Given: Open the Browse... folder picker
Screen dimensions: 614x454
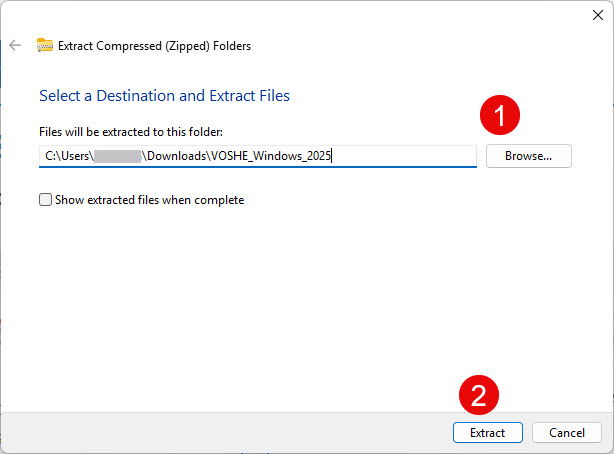Looking at the screenshot, I should pos(528,156).
